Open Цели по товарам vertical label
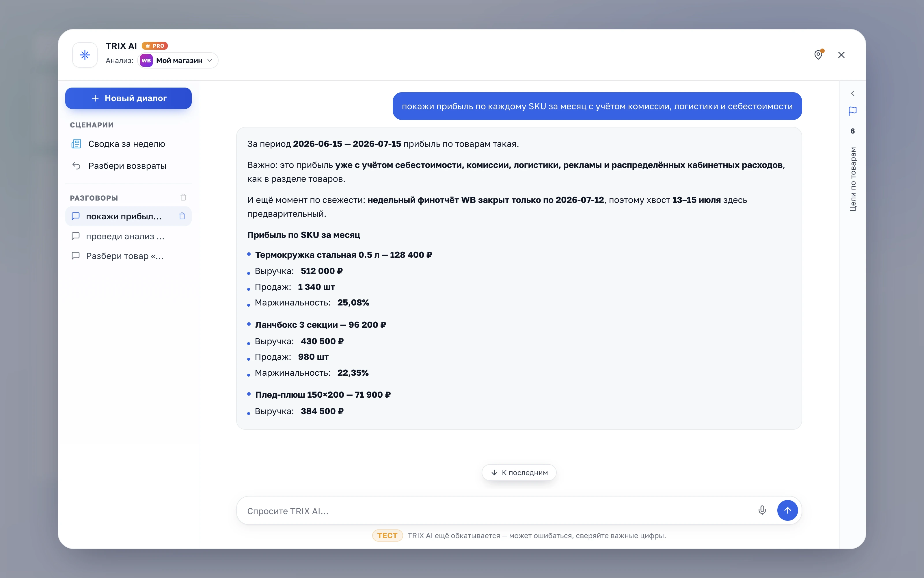 point(853,179)
